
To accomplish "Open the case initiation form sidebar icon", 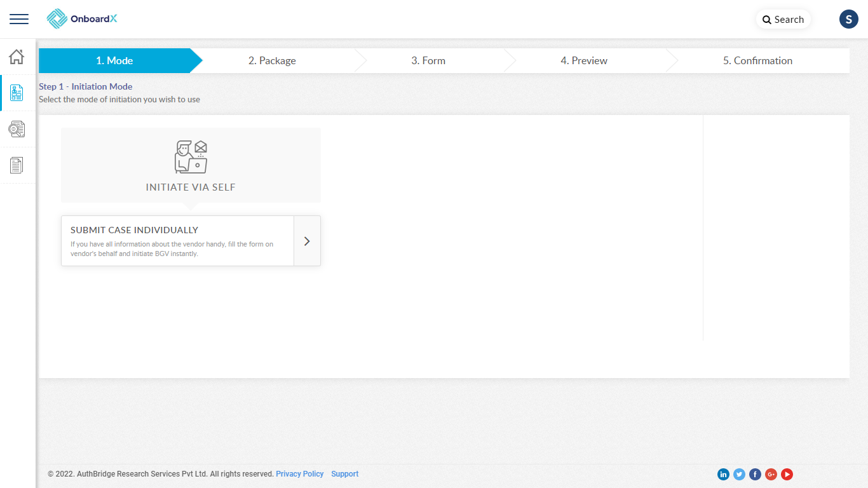I will 17,93.
